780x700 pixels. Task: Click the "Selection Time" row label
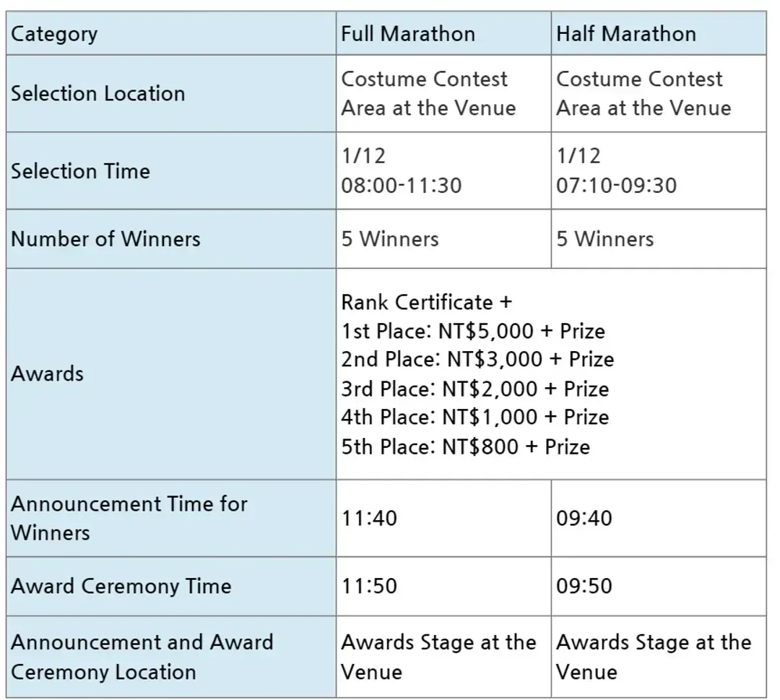[x=80, y=171]
